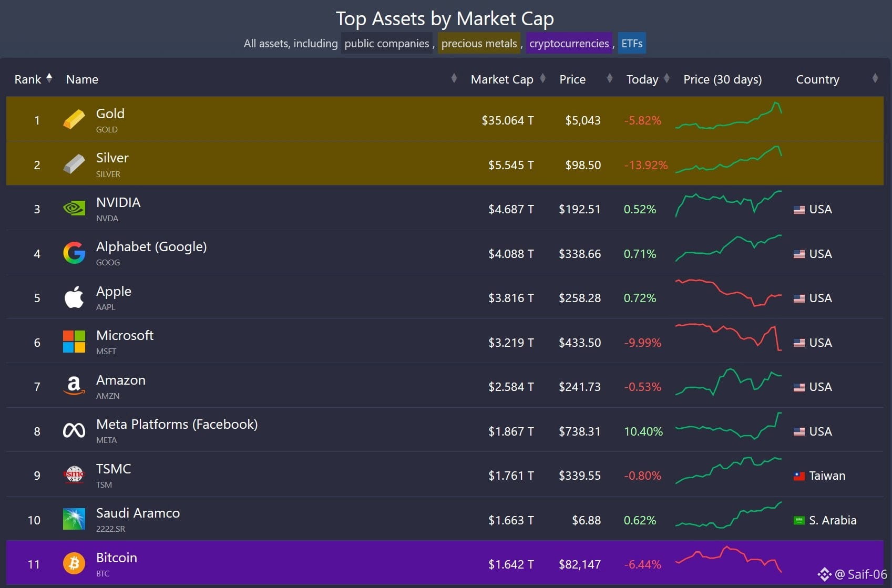Select the cryptocurrencies category tag
Viewport: 892px width, 588px height.
(569, 44)
